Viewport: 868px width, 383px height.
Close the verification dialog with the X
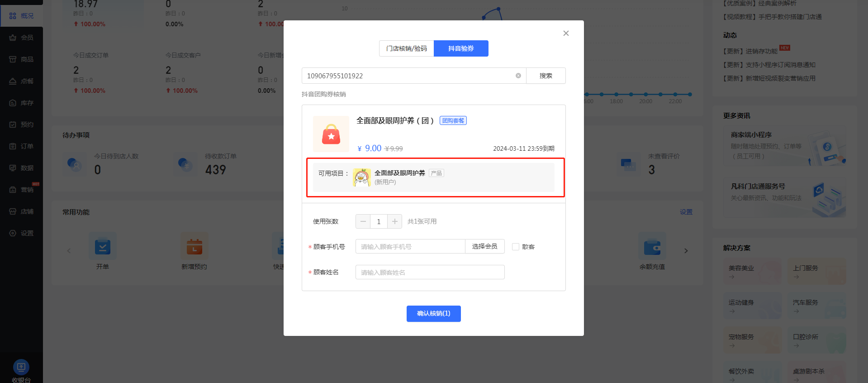coord(566,33)
